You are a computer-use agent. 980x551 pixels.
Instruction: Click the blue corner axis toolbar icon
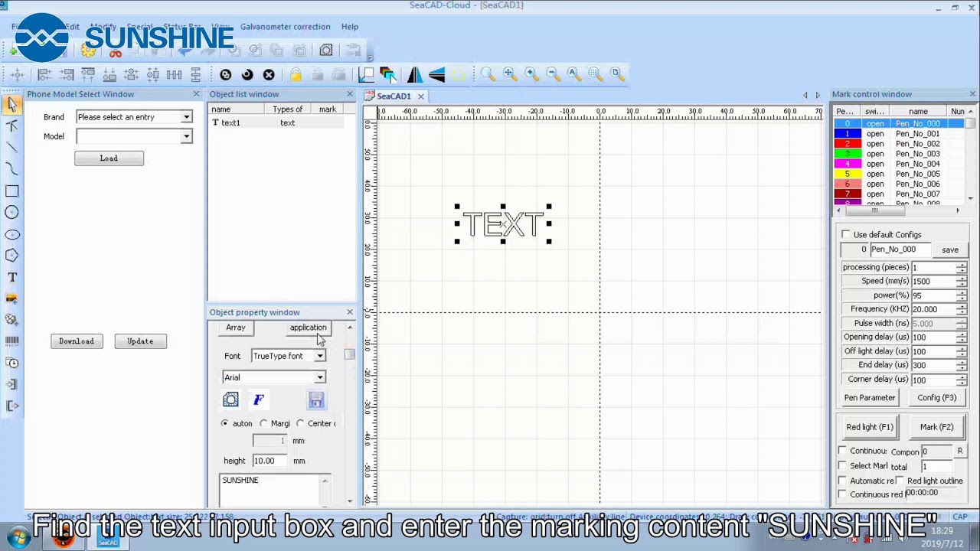click(x=366, y=74)
